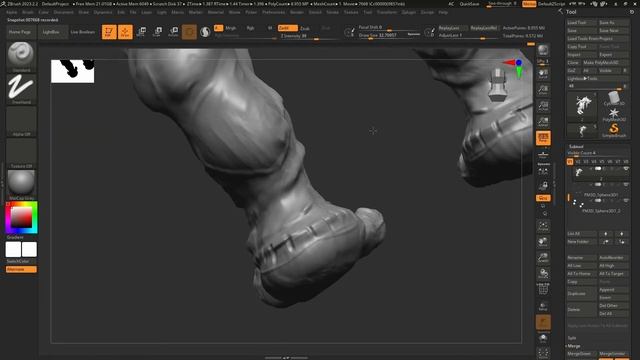The height and width of the screenshot is (360, 640).
Task: Click the AAHalf viewport icon
Action: [543, 122]
